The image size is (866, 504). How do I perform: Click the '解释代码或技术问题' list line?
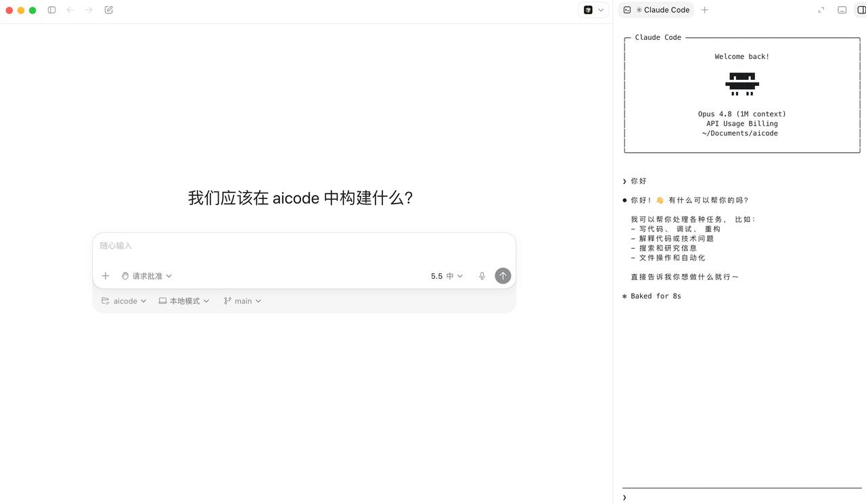pyautogui.click(x=672, y=239)
